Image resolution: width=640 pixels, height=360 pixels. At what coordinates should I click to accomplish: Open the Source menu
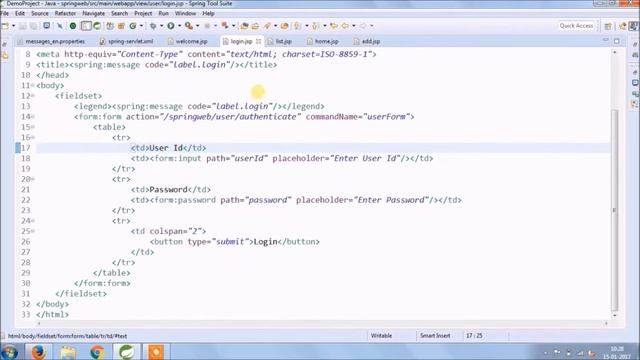pyautogui.click(x=40, y=13)
